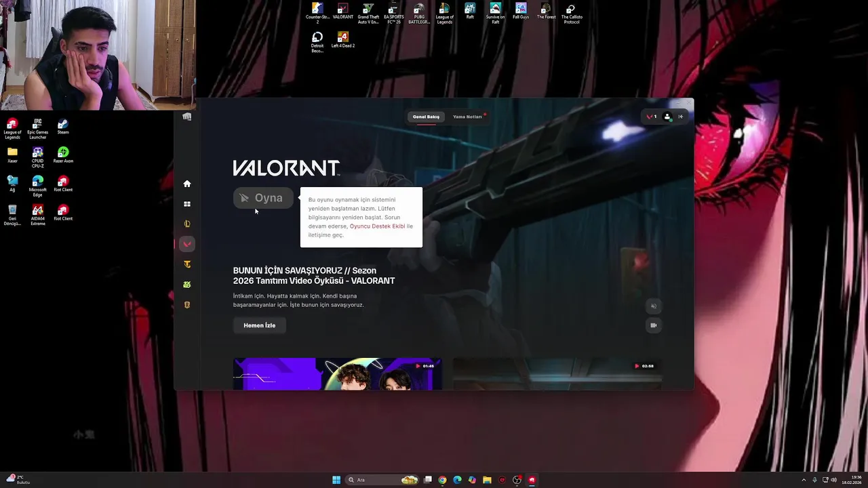Collapse the Riot Client social panel
This screenshot has height=488, width=868.
[681, 117]
